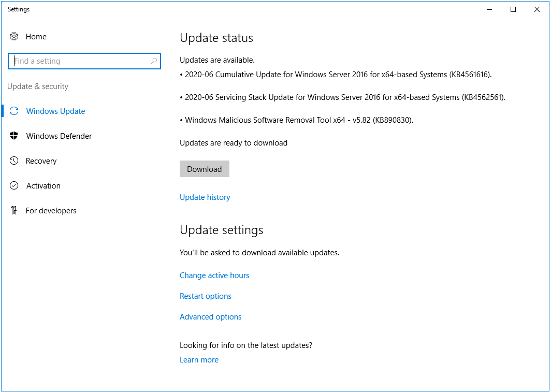This screenshot has height=392, width=551.
Task: Focus the Find a setting search field
Action: click(x=80, y=61)
